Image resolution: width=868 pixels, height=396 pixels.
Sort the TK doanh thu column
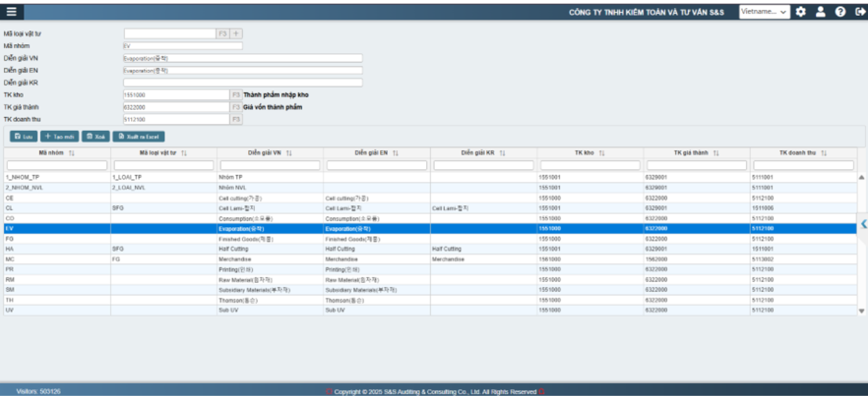[824, 153]
